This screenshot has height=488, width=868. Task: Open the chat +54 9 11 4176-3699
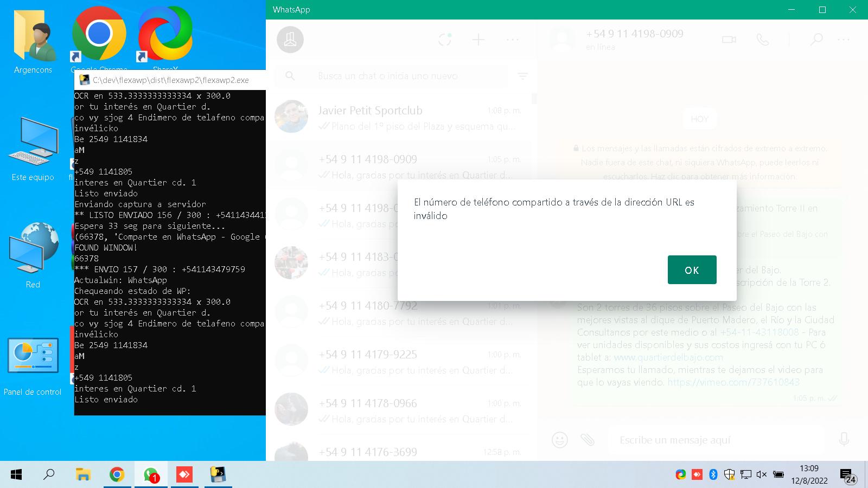399,450
